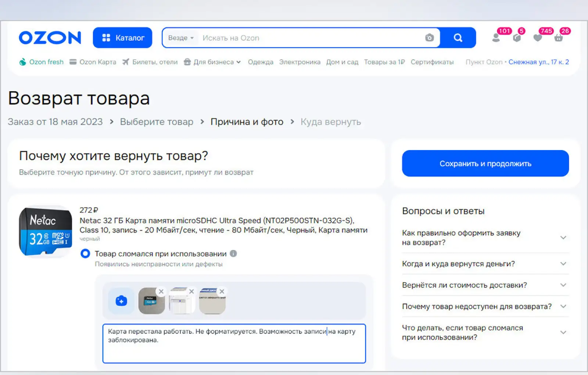This screenshot has width=588, height=375.
Task: Open the 'Электроника' category
Action: (x=300, y=62)
